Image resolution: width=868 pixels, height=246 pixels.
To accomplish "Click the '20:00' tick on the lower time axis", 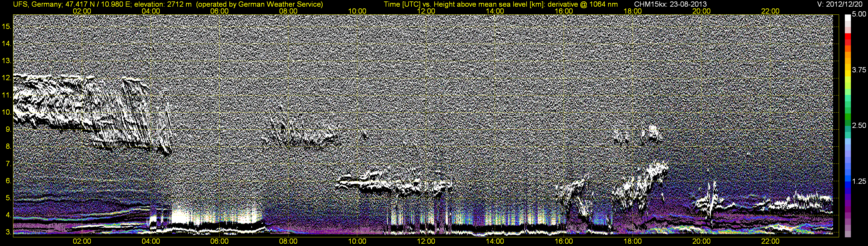I will coord(702,241).
